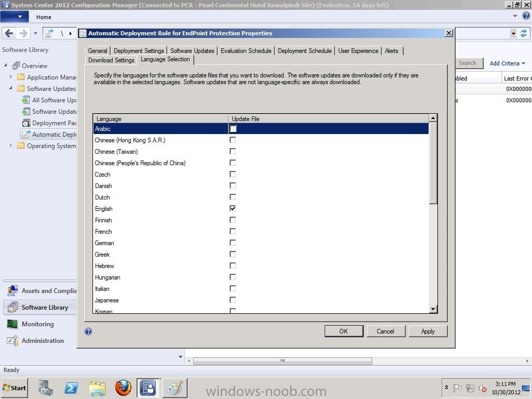
Task: Open the Software Library workspace icon
Action: tap(12, 307)
